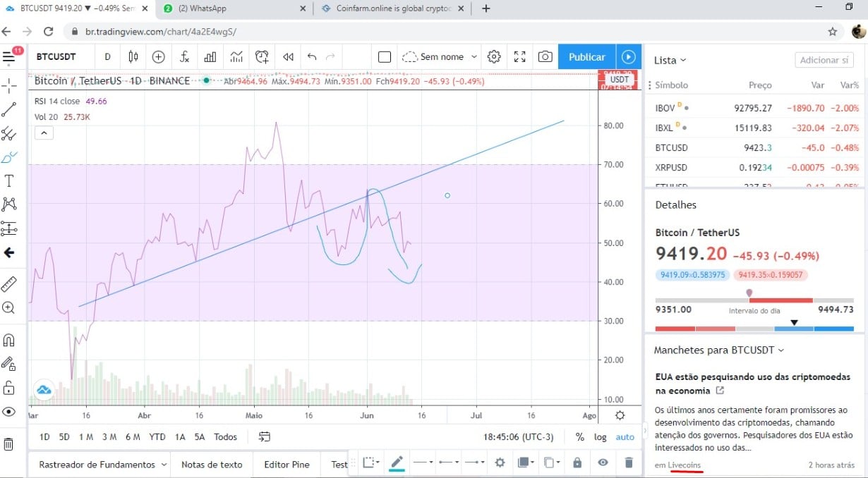
Task: Lock the selected drawing
Action: pyautogui.click(x=577, y=463)
